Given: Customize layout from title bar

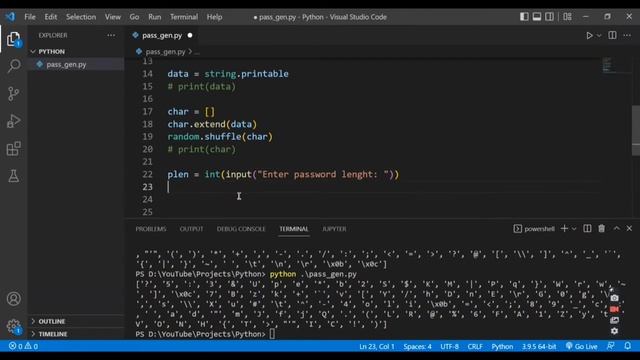Looking at the screenshot, I should coord(567,17).
